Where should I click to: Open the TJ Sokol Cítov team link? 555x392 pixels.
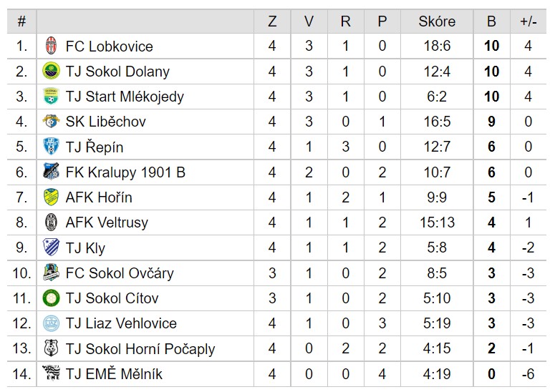click(x=112, y=298)
